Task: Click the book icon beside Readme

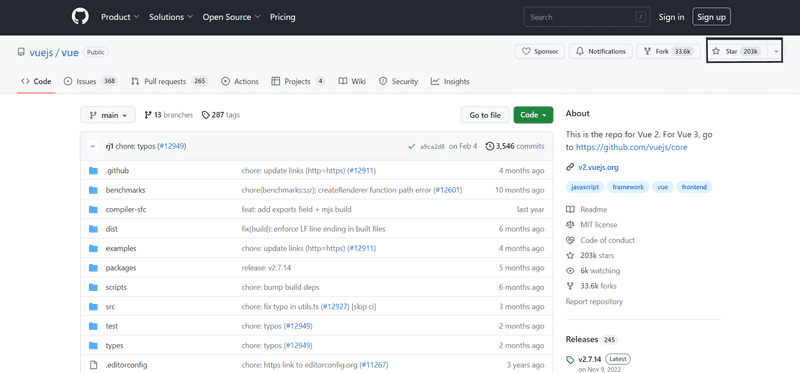Action: (570, 210)
